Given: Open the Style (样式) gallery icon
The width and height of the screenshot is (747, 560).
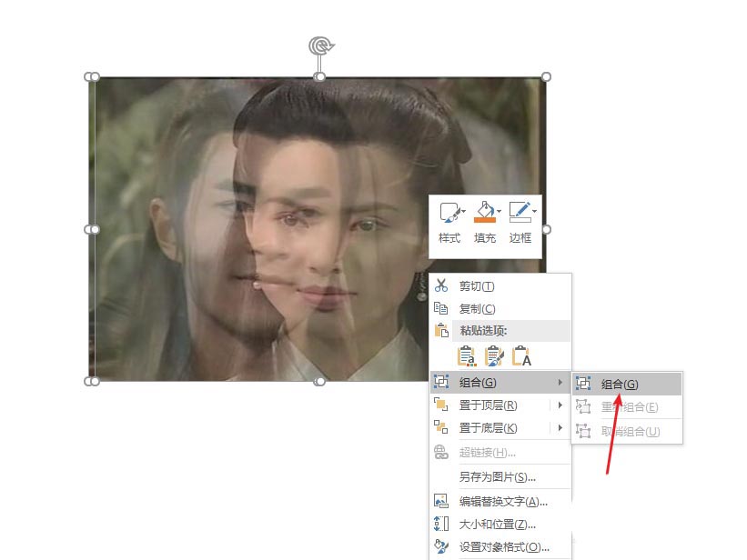Looking at the screenshot, I should coord(449,212).
